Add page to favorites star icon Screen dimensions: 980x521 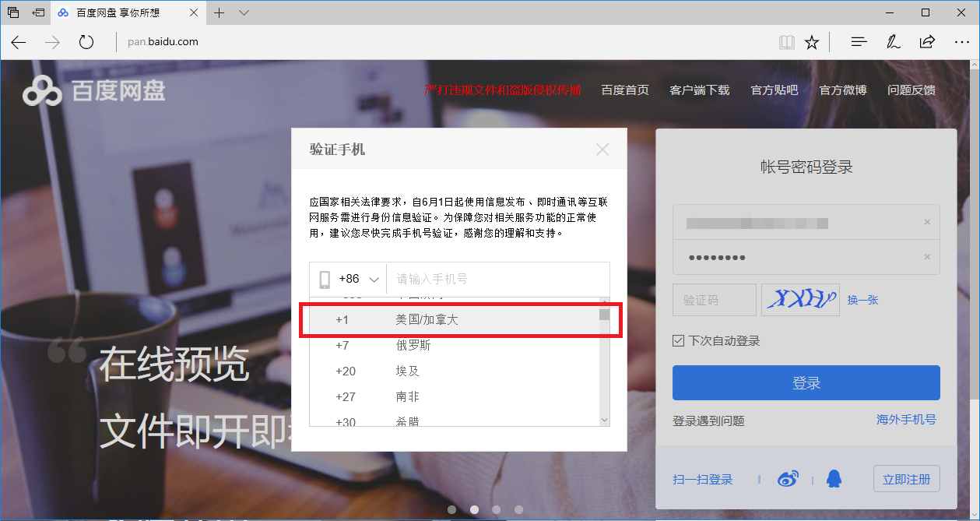tap(812, 42)
